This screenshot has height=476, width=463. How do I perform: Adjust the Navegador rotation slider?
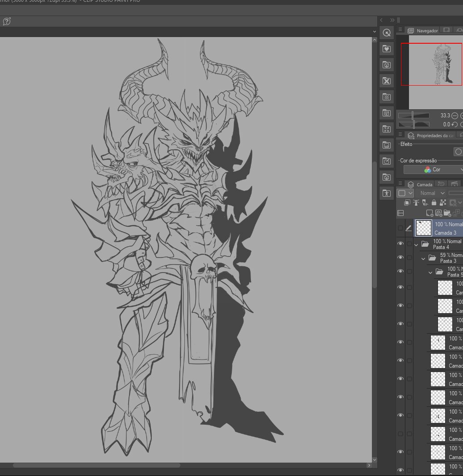click(413, 124)
